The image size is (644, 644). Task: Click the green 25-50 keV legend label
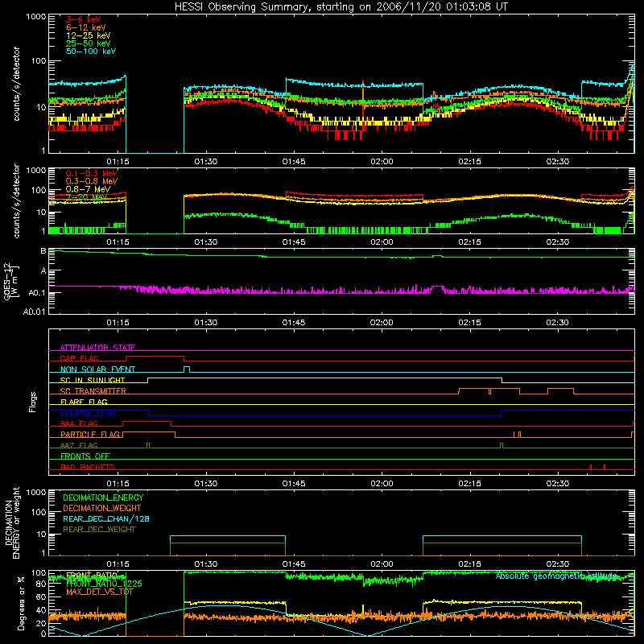click(89, 43)
